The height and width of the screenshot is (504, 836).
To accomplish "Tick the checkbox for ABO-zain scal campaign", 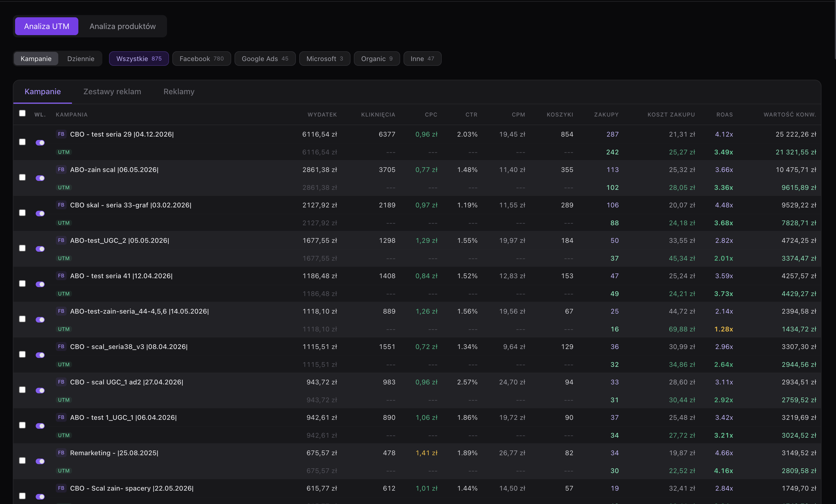I will click(x=22, y=177).
